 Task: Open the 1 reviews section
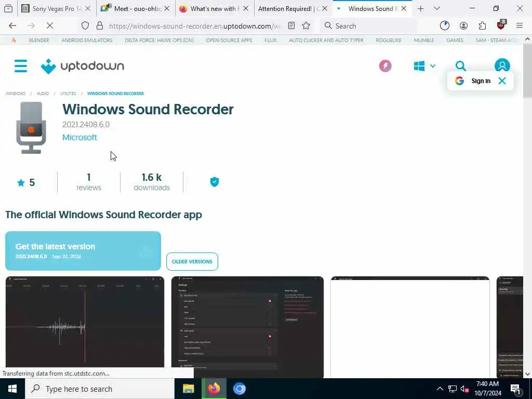click(88, 182)
